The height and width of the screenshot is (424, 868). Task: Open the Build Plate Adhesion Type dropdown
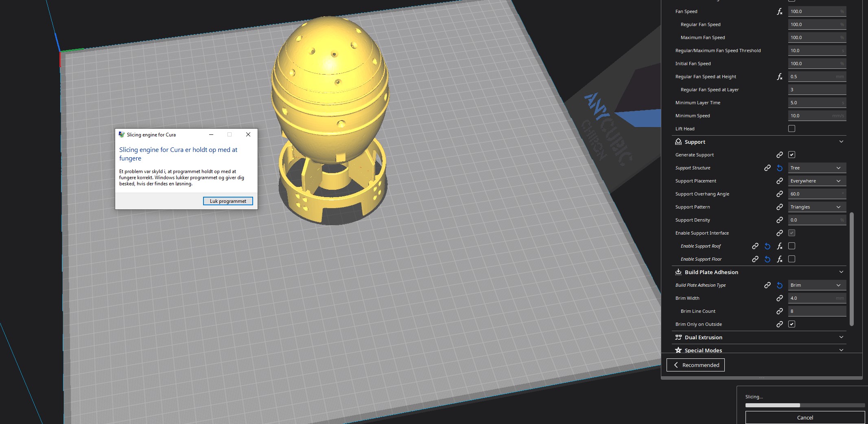coord(817,285)
